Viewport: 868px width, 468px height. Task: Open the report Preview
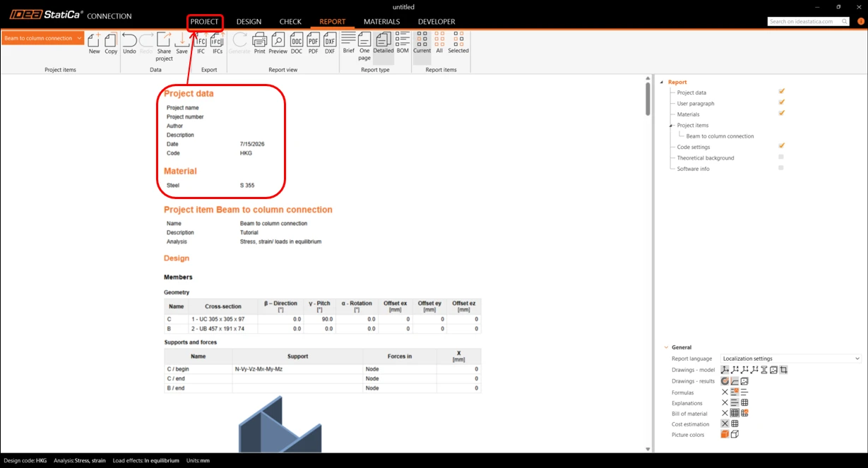click(278, 43)
